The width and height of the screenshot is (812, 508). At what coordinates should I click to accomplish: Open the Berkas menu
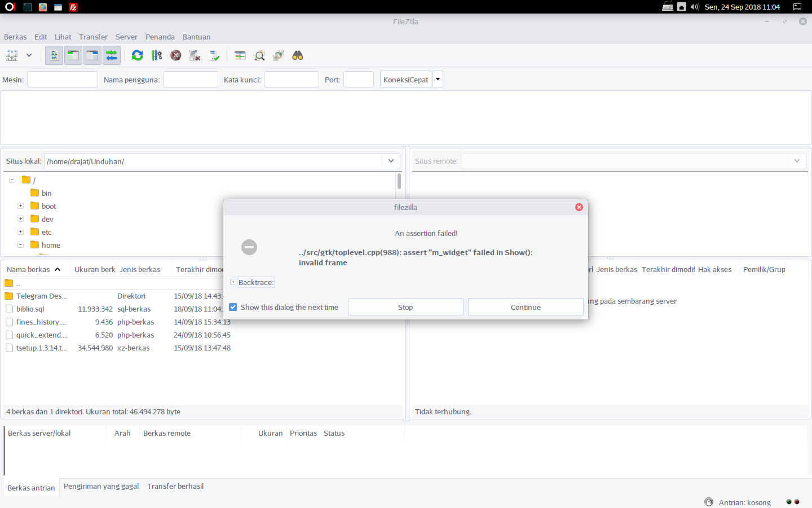click(15, 37)
